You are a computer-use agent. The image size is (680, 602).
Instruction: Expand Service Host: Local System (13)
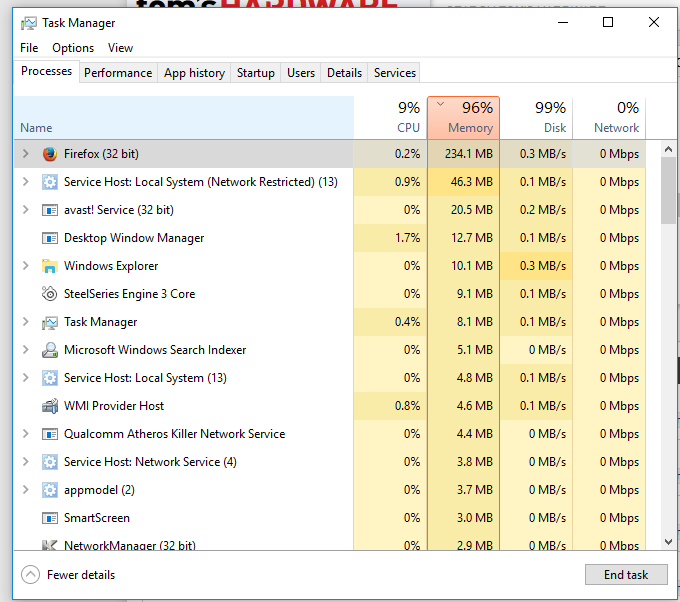point(26,378)
